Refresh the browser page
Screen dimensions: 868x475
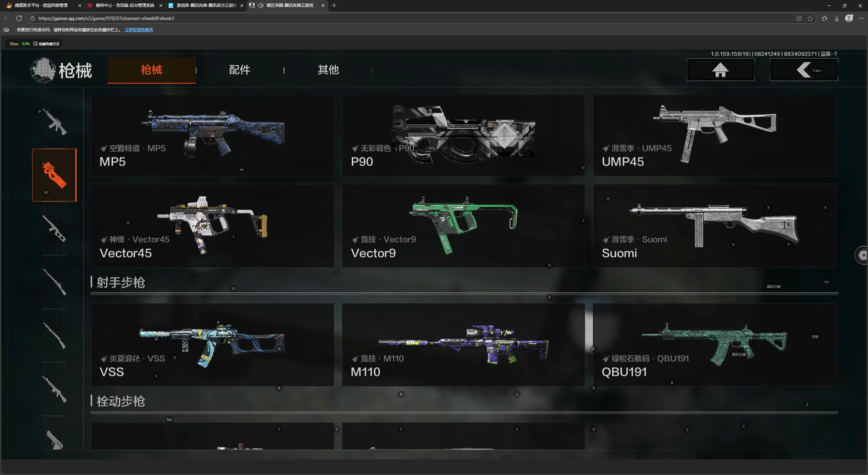[x=19, y=18]
